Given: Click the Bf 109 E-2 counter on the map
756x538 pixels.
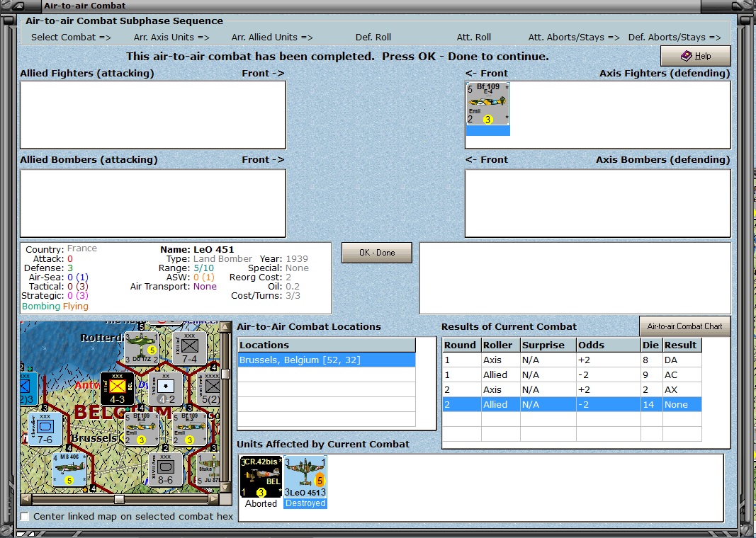Looking at the screenshot, I should (x=189, y=429).
